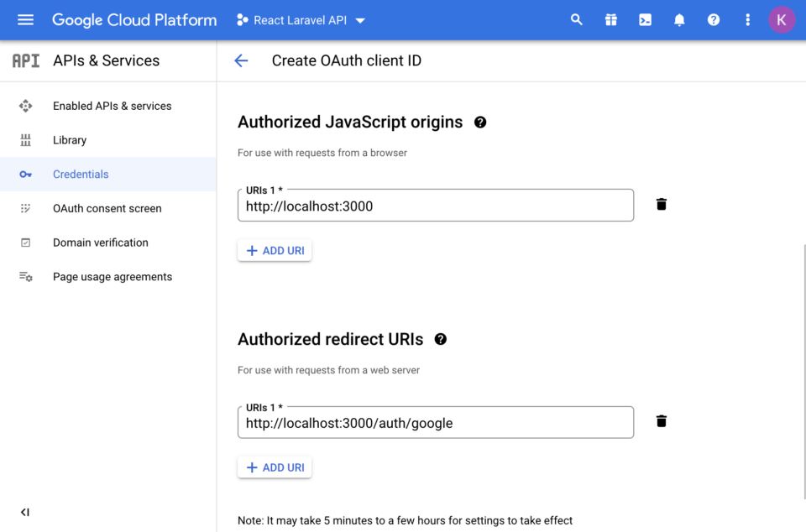Delete the auth/google redirect URI

tap(661, 421)
